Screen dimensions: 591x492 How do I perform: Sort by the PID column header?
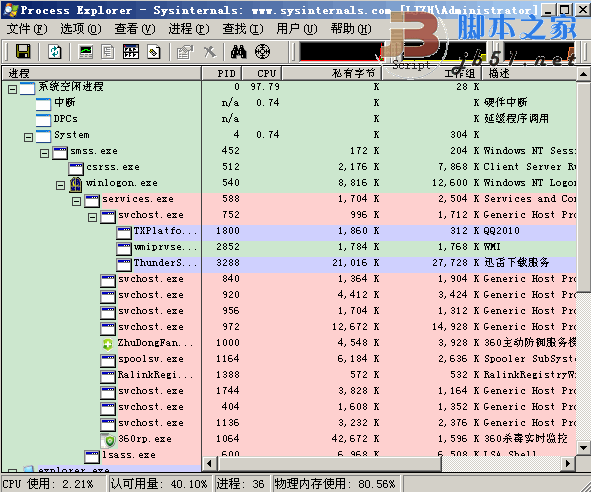pos(222,73)
